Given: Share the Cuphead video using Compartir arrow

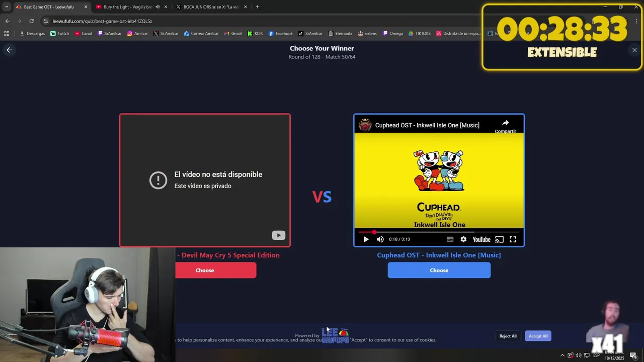Looking at the screenshot, I should tap(505, 125).
